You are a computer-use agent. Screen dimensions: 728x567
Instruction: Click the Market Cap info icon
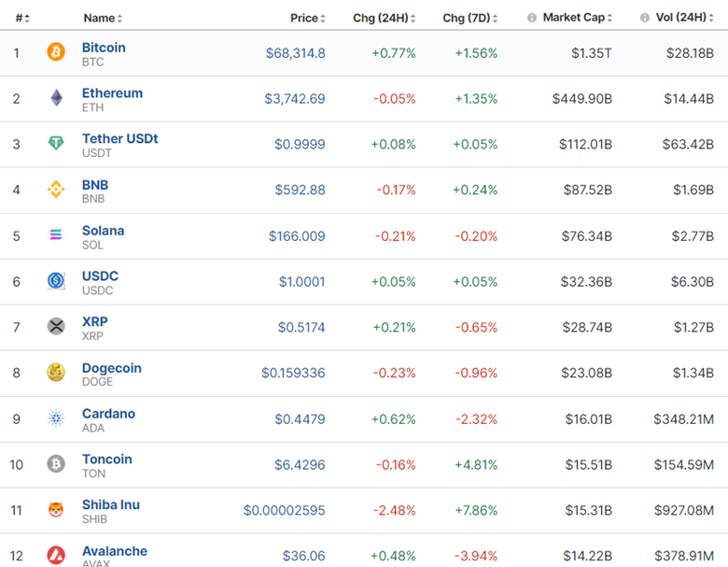pyautogui.click(x=532, y=18)
